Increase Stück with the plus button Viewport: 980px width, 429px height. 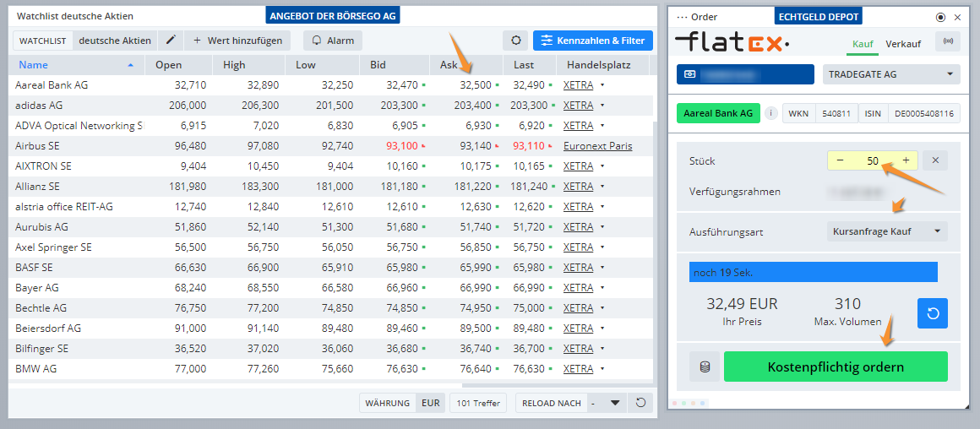pyautogui.click(x=906, y=160)
